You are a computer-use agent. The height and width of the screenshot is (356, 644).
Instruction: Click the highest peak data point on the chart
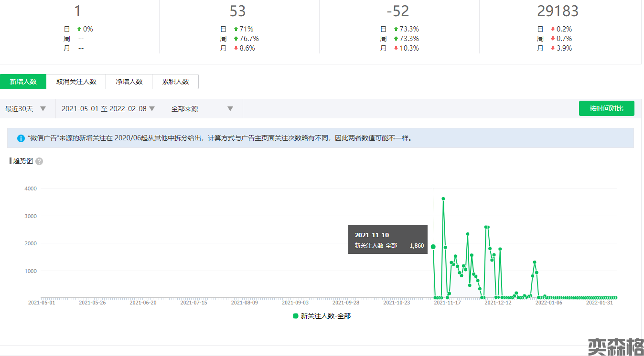443,199
